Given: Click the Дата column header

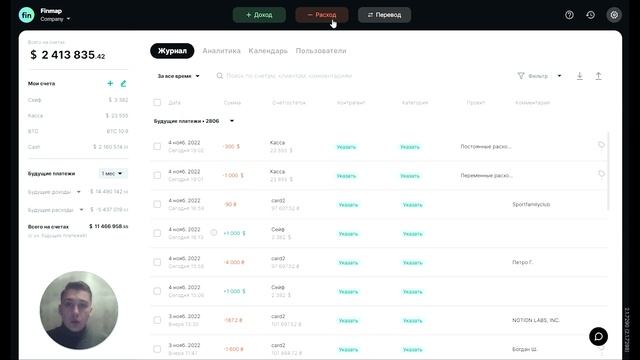Looking at the screenshot, I should (174, 102).
